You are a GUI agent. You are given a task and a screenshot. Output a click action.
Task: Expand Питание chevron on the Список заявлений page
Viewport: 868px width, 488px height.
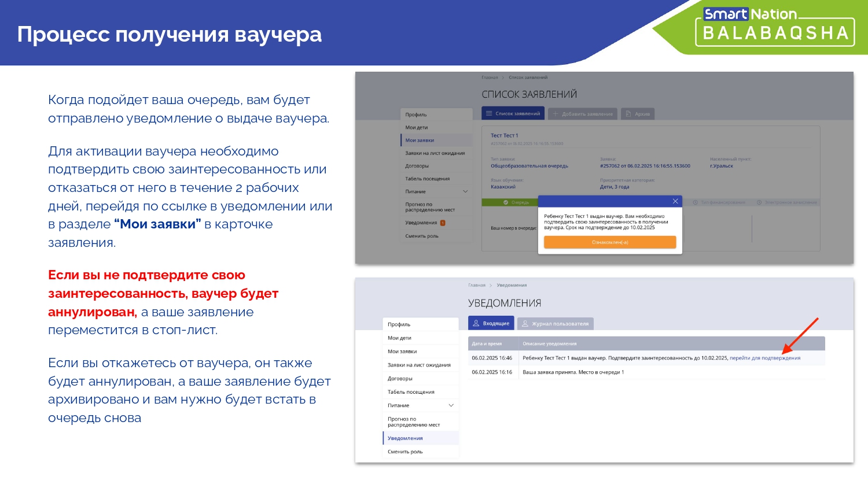coord(465,191)
